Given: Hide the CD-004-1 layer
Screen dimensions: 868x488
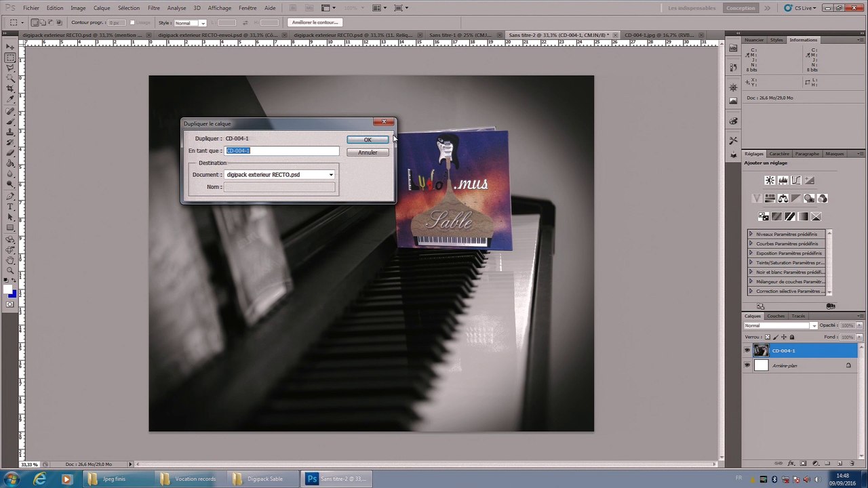Looking at the screenshot, I should tap(747, 350).
